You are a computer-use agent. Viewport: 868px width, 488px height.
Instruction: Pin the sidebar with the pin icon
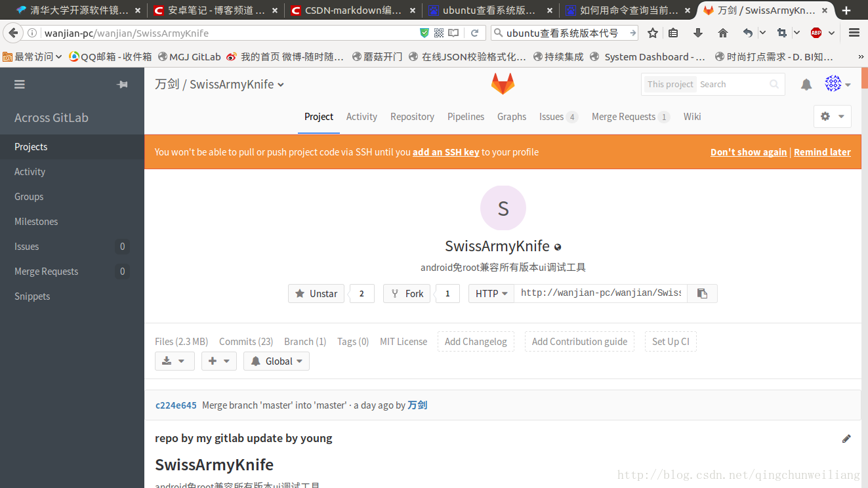pos(122,84)
